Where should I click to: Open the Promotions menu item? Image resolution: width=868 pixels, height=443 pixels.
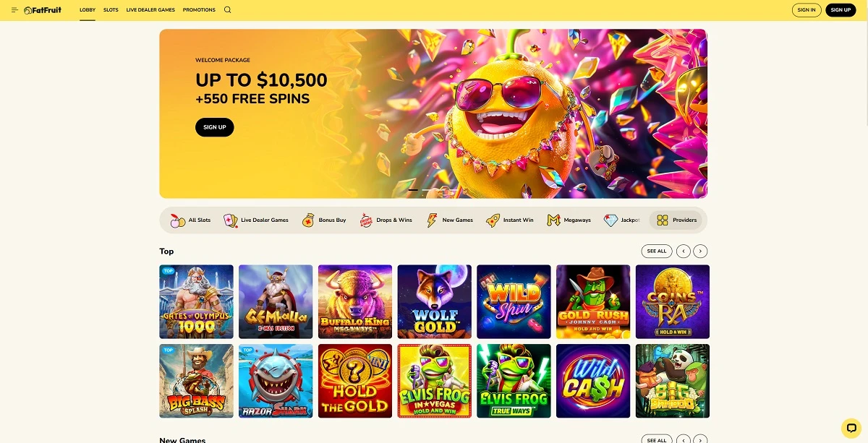[199, 10]
